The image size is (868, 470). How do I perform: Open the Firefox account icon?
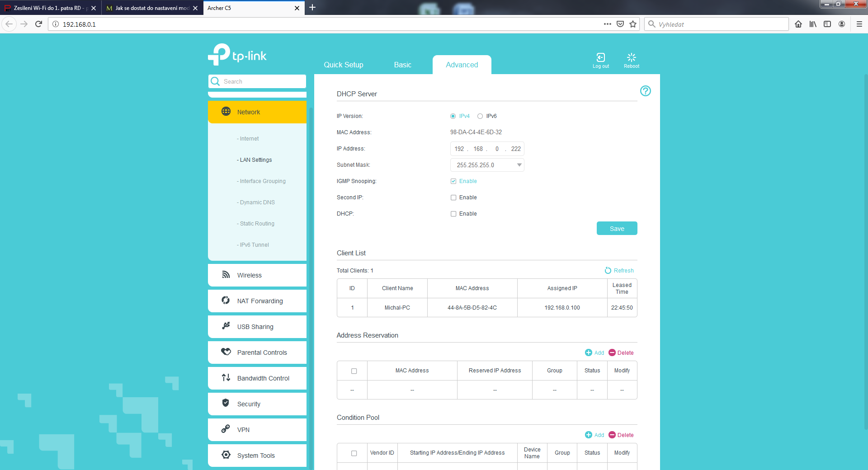click(x=842, y=24)
